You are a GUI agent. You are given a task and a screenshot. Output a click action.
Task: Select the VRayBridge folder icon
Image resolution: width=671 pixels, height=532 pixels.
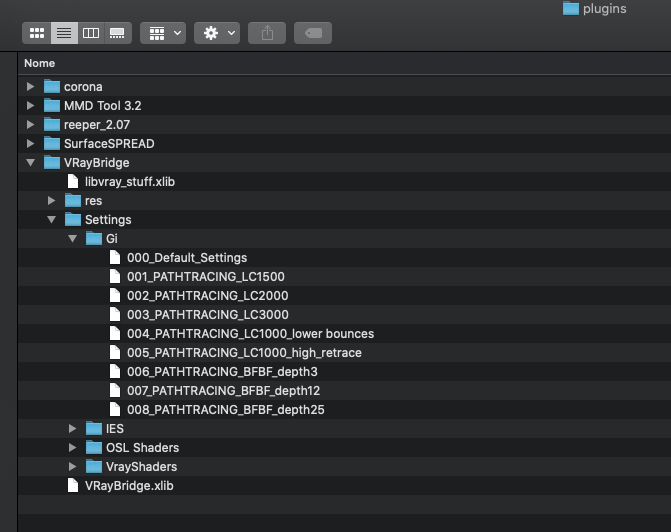[x=52, y=162]
